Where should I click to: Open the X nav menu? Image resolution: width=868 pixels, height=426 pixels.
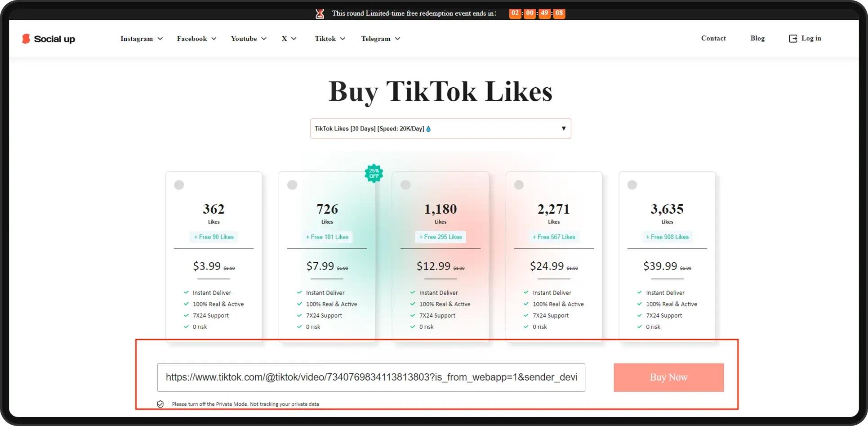[x=289, y=39]
